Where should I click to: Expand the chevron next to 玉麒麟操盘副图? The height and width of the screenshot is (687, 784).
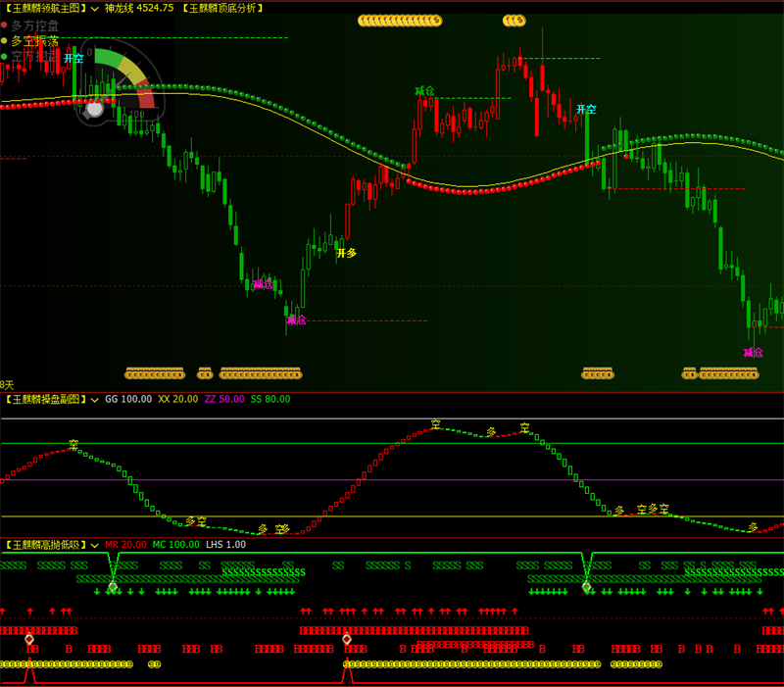pos(94,400)
